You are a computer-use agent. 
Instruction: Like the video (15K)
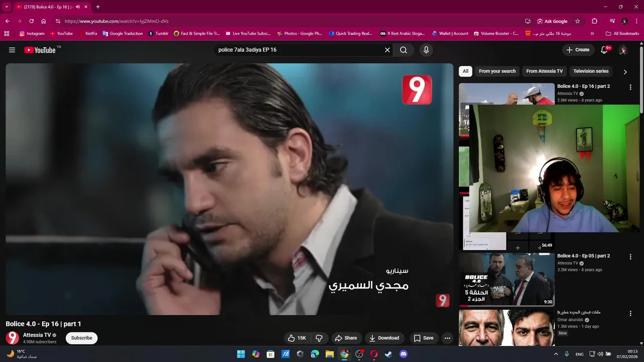pyautogui.click(x=297, y=338)
